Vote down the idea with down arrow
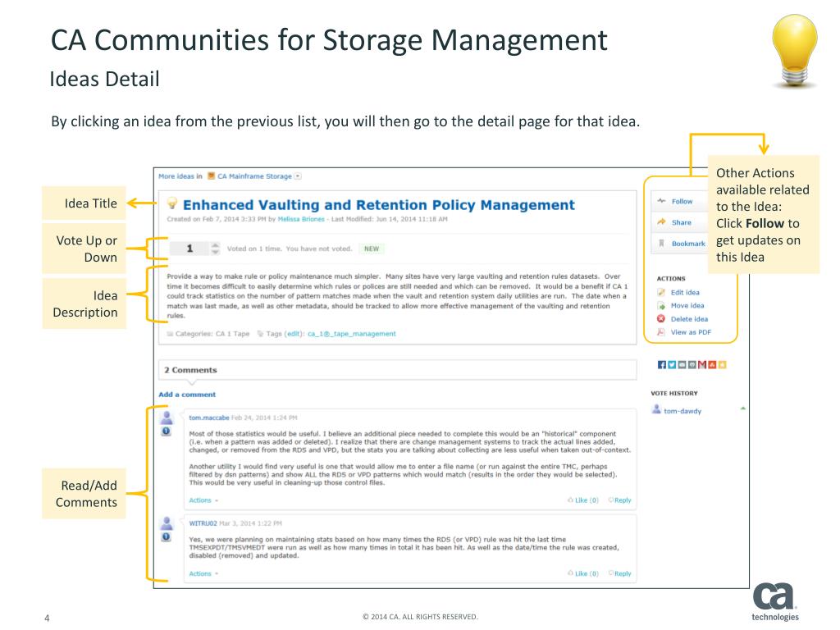 pyautogui.click(x=216, y=252)
